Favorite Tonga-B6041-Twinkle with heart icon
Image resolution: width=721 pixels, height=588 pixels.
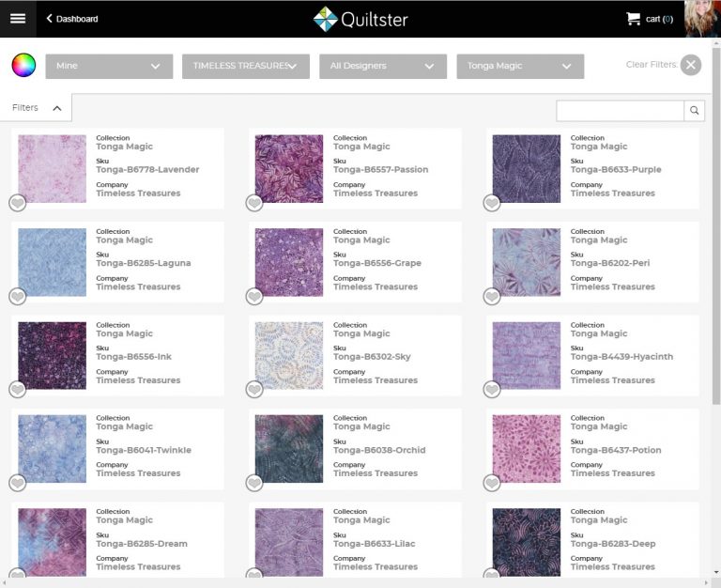point(18,483)
